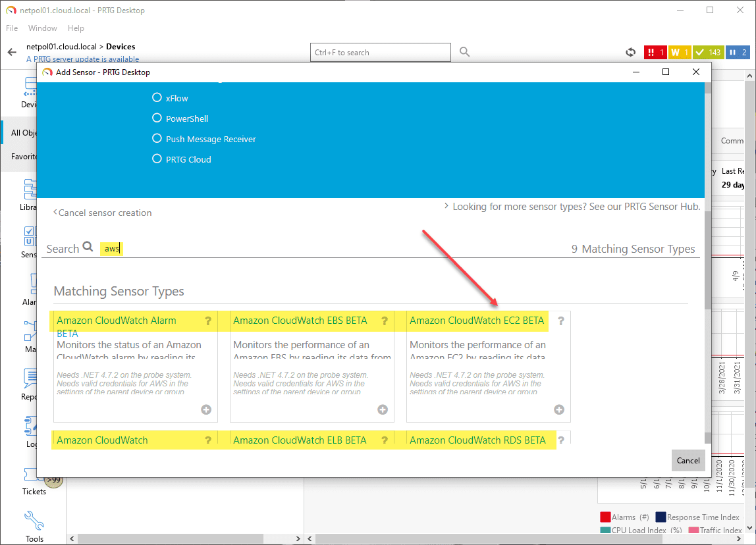Open the PRTG Sensor Hub link

(x=572, y=206)
